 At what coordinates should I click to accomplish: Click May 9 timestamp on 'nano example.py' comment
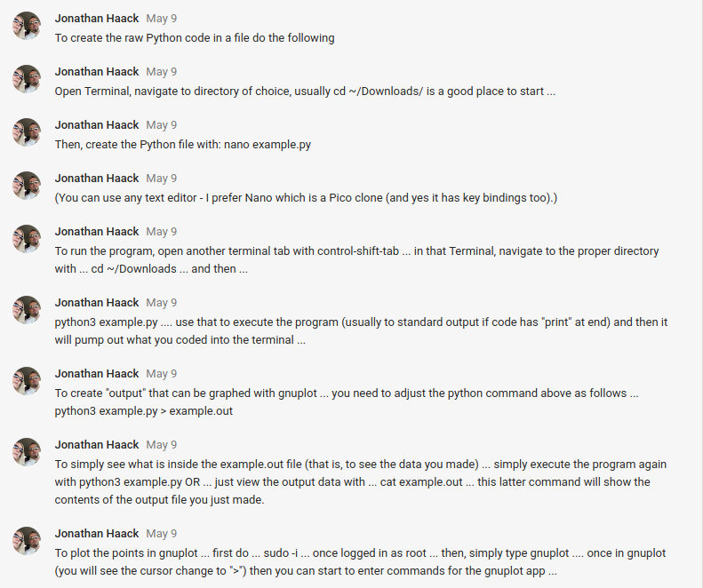(x=161, y=124)
